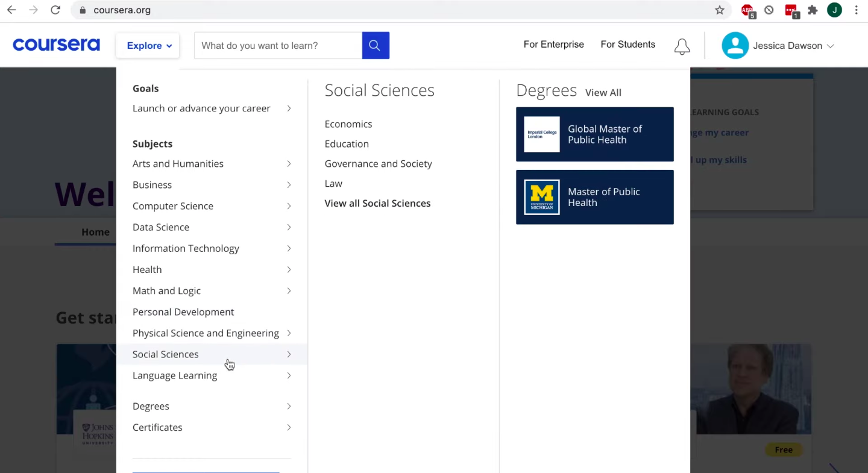The image size is (868, 473).
Task: Open the Explore dropdown
Action: tap(147, 45)
